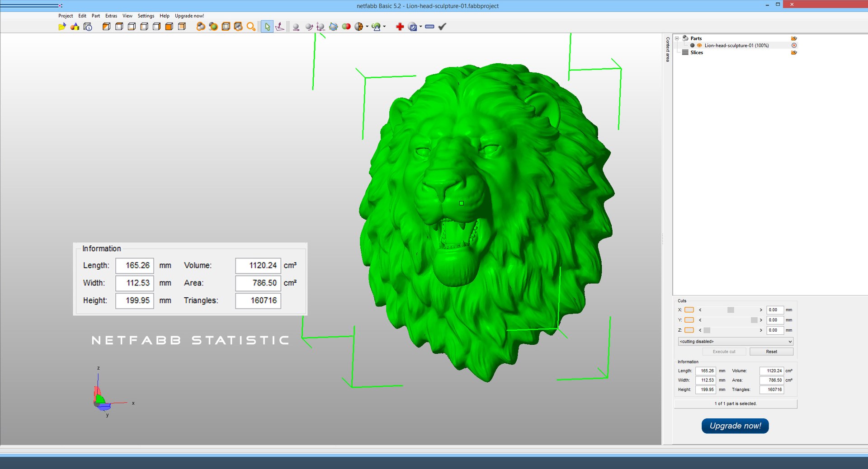Image resolution: width=868 pixels, height=469 pixels.
Task: Click the blue Upgrade now! button
Action: (x=735, y=426)
